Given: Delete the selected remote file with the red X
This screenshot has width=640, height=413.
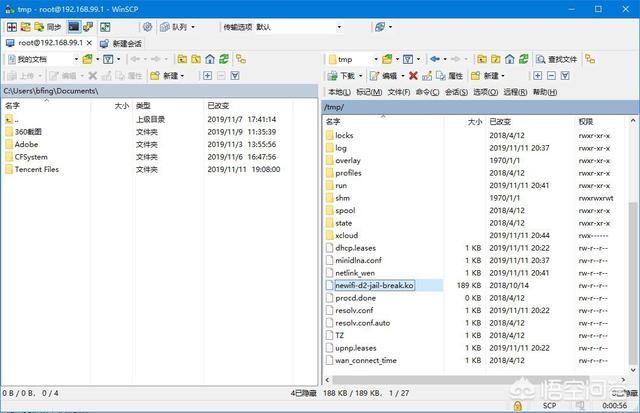Looking at the screenshot, I should point(413,76).
